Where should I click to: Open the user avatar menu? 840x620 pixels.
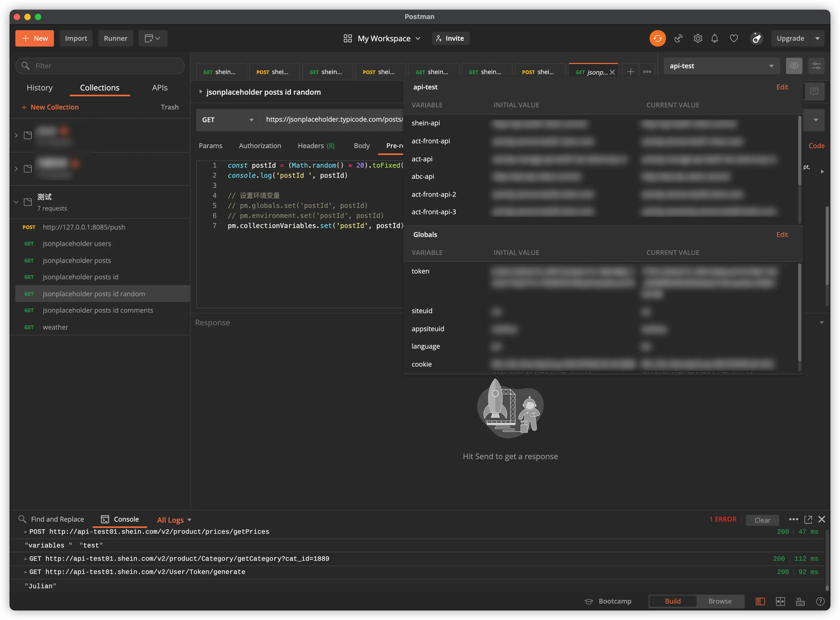[757, 38]
